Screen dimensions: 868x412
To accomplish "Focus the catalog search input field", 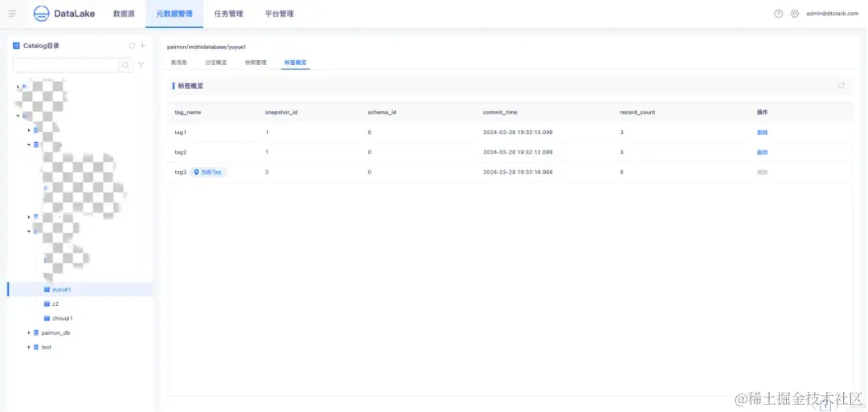I will click(x=66, y=65).
